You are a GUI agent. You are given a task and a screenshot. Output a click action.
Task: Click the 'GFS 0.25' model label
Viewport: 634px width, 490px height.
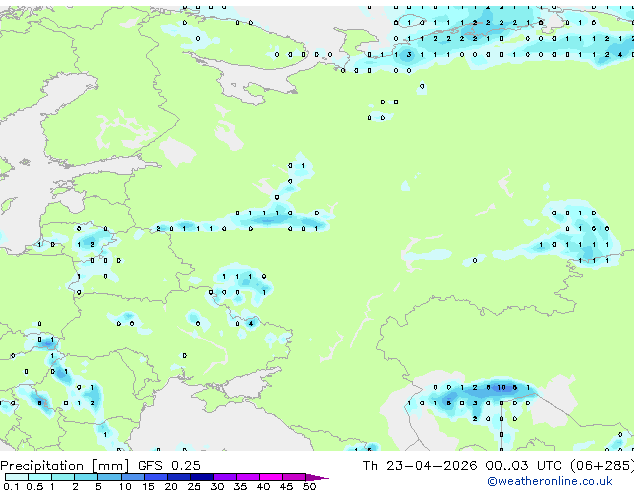pos(169,466)
